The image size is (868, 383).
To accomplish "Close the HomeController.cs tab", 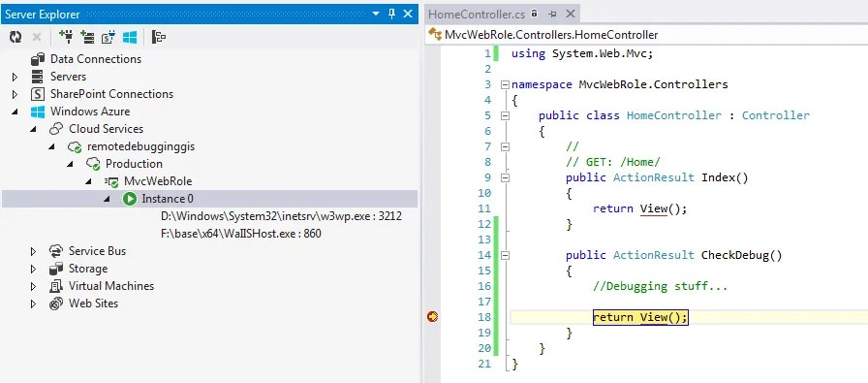I will [571, 14].
